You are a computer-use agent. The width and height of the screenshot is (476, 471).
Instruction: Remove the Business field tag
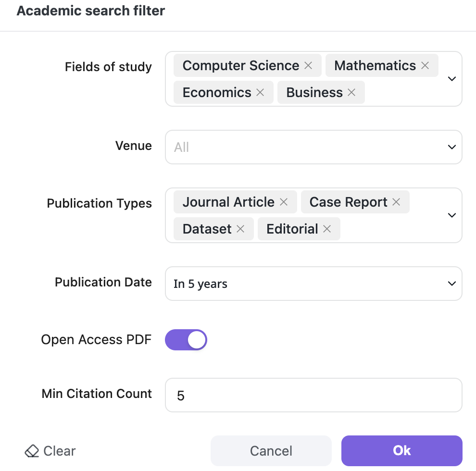click(351, 92)
